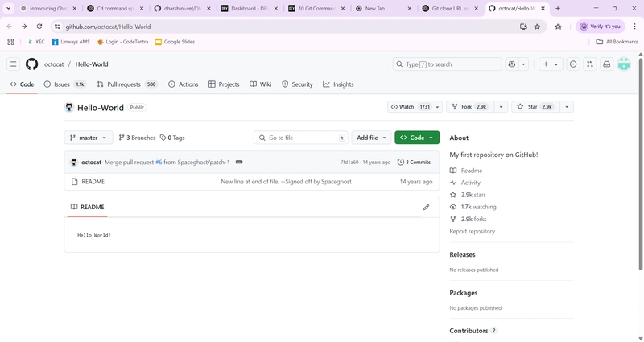Open the Activity link in About
The height and width of the screenshot is (342, 644).
465,183
